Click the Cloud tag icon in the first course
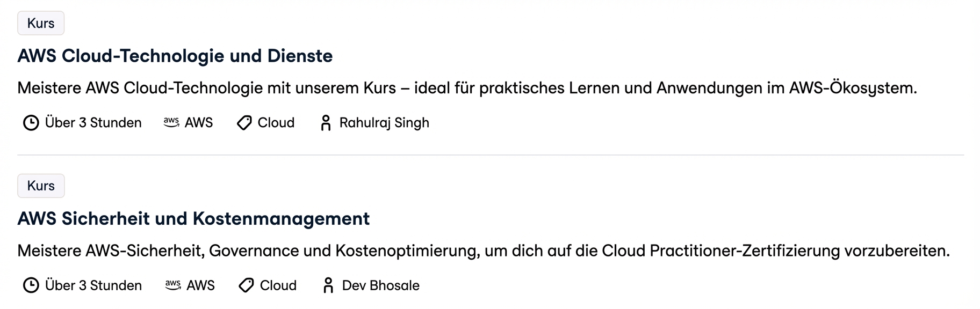The image size is (980, 309). pyautogui.click(x=244, y=123)
